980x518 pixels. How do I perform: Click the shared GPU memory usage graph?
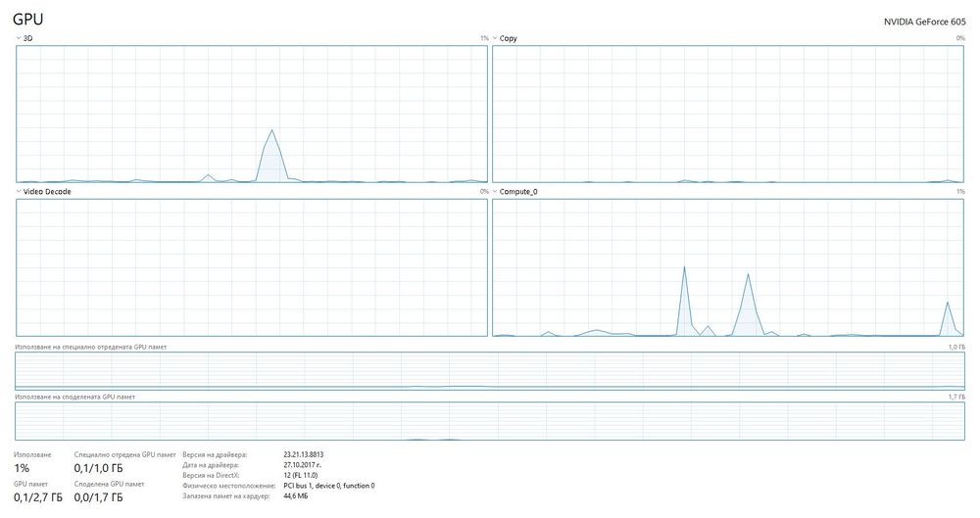tap(490, 421)
